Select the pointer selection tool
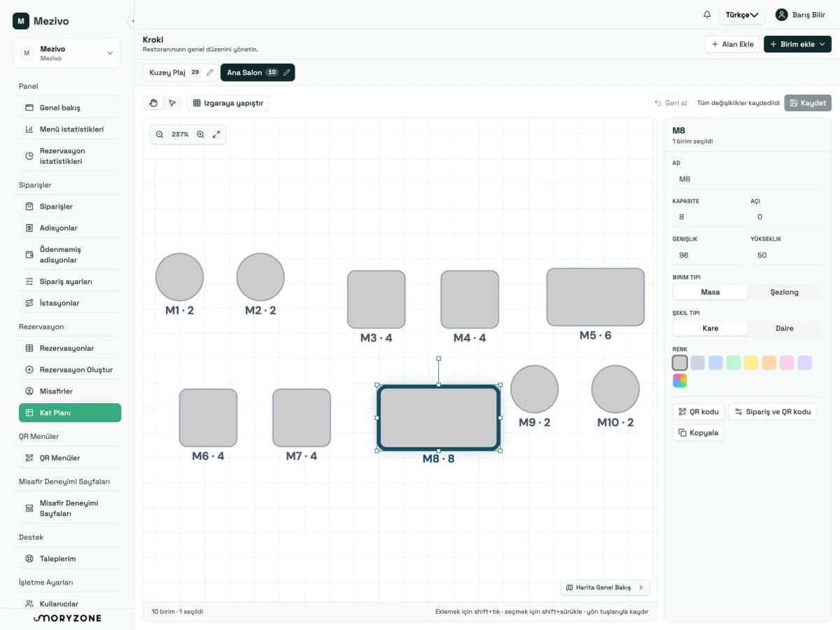 (171, 103)
